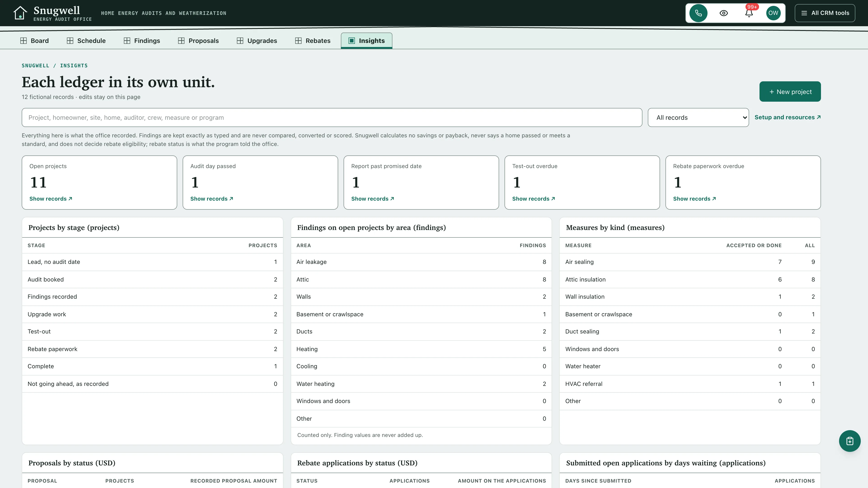868x488 pixels.
Task: Open the Proposals tab
Action: pyautogui.click(x=198, y=41)
